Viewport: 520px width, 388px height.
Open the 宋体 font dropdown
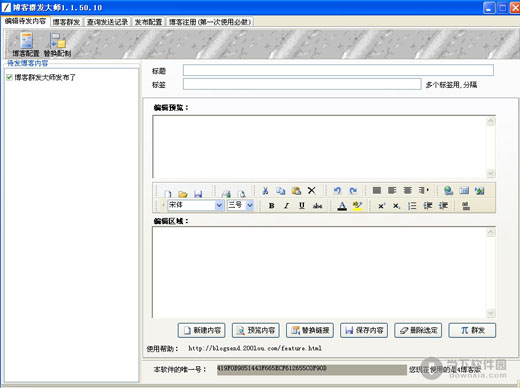(219, 205)
